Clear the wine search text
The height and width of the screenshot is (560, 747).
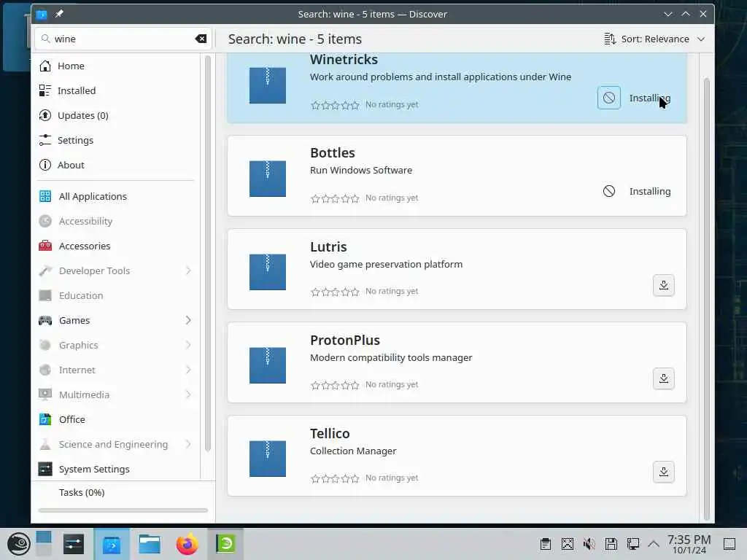pyautogui.click(x=201, y=39)
